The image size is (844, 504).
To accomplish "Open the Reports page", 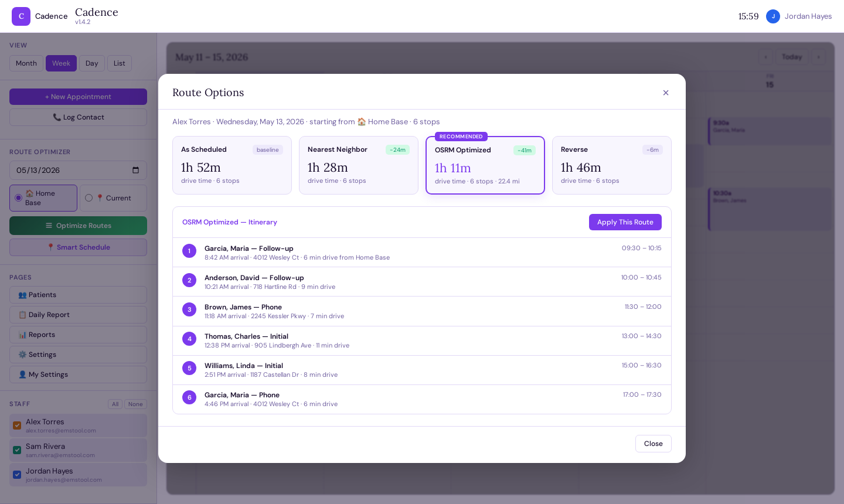I will pyautogui.click(x=78, y=335).
